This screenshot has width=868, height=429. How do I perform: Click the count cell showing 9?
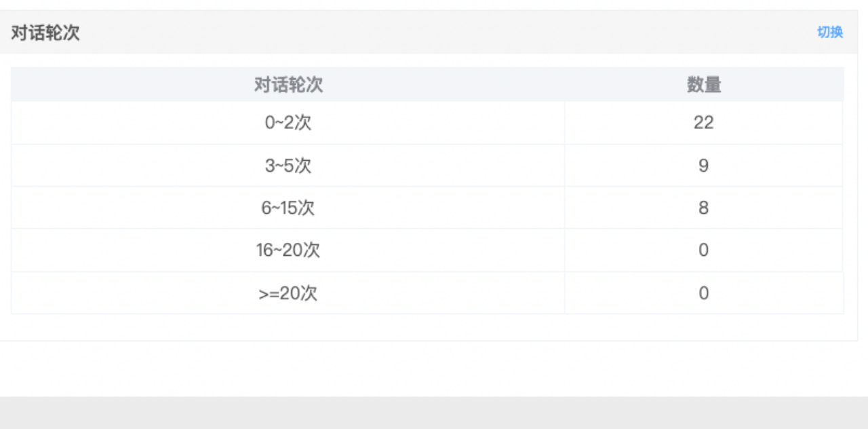(x=704, y=166)
